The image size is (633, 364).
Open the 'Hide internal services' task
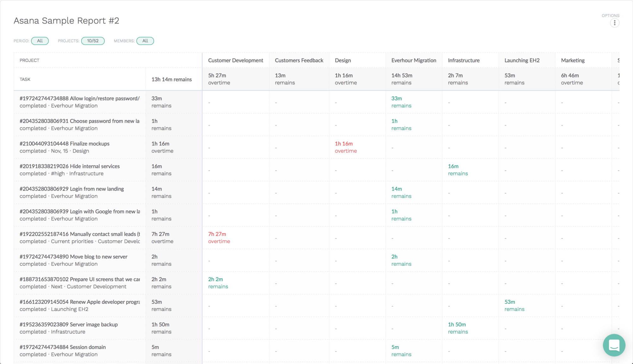(x=94, y=166)
